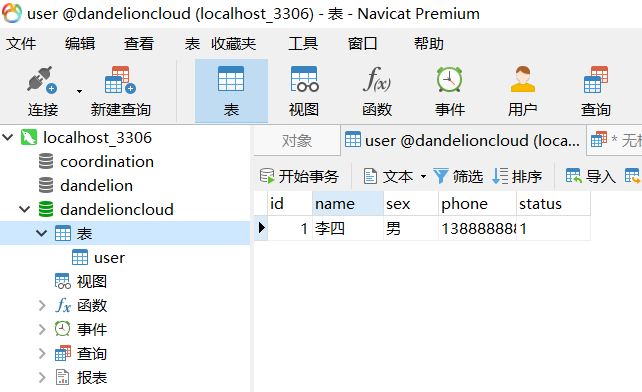Select the localhost_3306 connection
Viewport: 642px width, 392px height.
tap(97, 138)
